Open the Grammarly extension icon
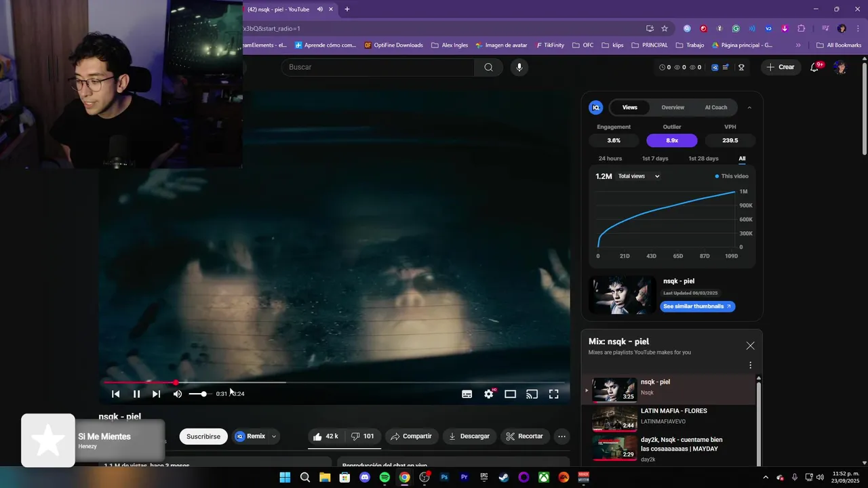This screenshot has width=868, height=488. pyautogui.click(x=736, y=28)
